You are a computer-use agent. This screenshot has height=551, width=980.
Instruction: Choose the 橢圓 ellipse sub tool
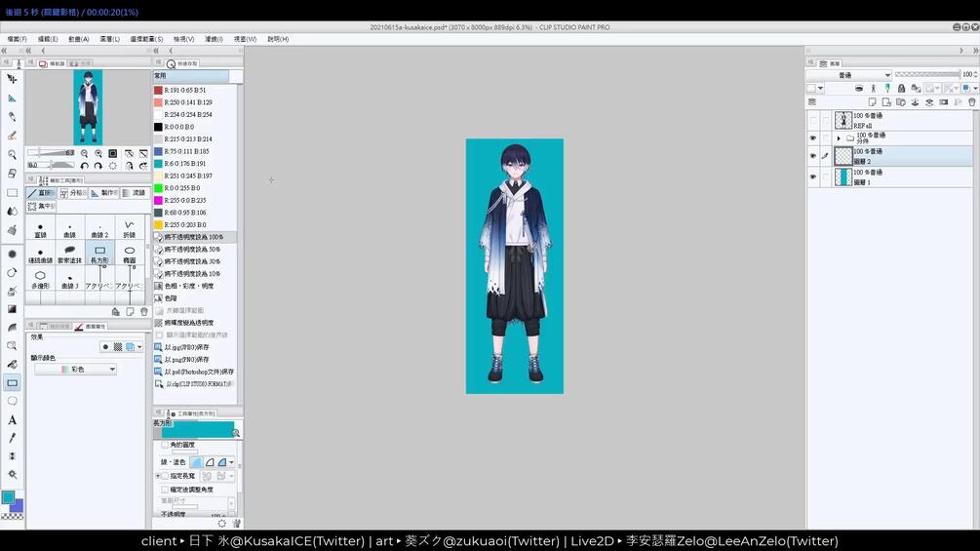(x=130, y=255)
